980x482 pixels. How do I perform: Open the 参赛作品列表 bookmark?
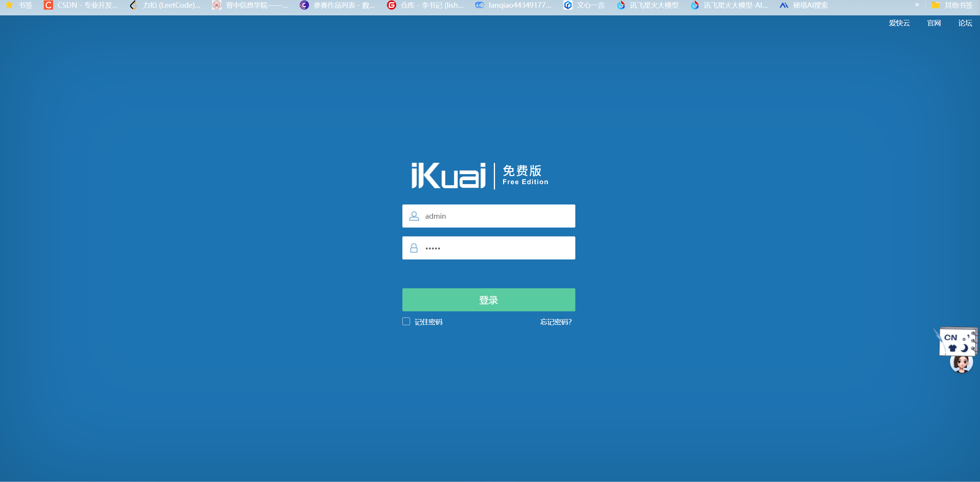(337, 5)
